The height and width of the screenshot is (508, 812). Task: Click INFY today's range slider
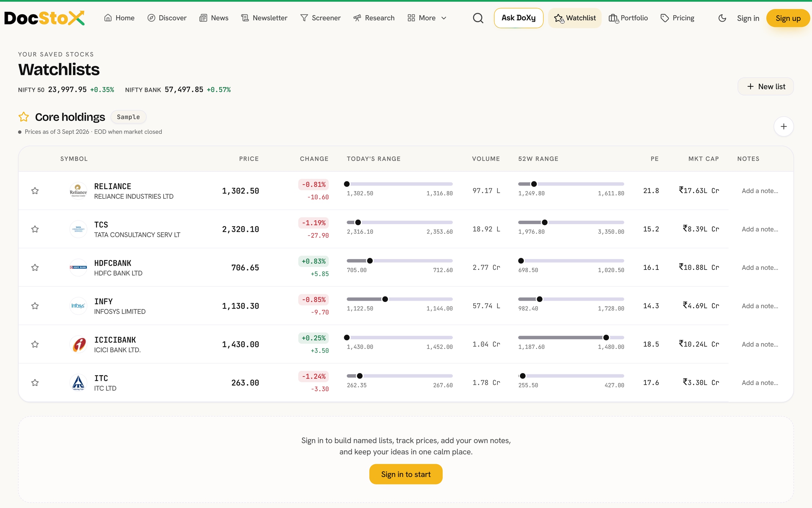(x=400, y=299)
